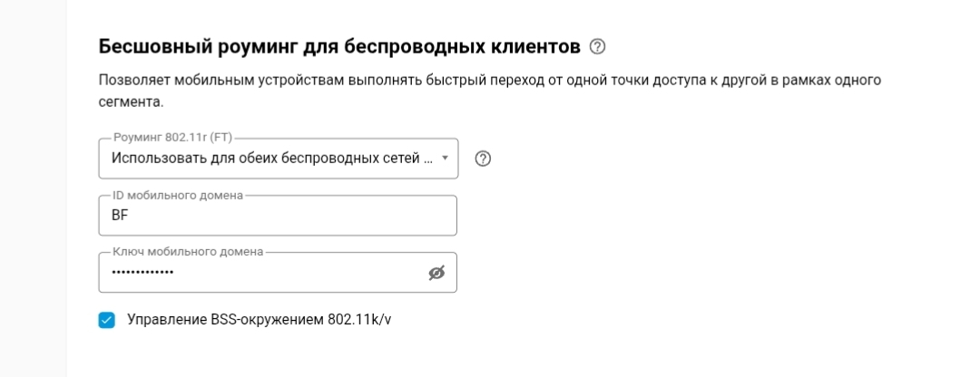Click the masked dots of the domain key

pyautogui.click(x=142, y=273)
